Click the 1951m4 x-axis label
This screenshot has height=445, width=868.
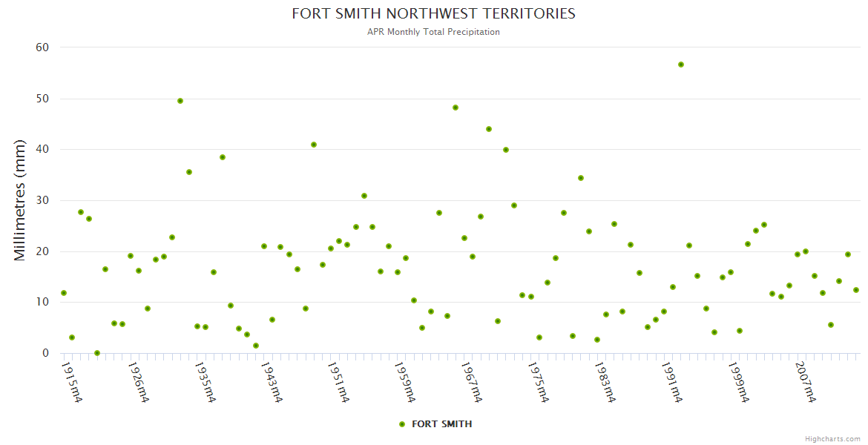coord(339,382)
